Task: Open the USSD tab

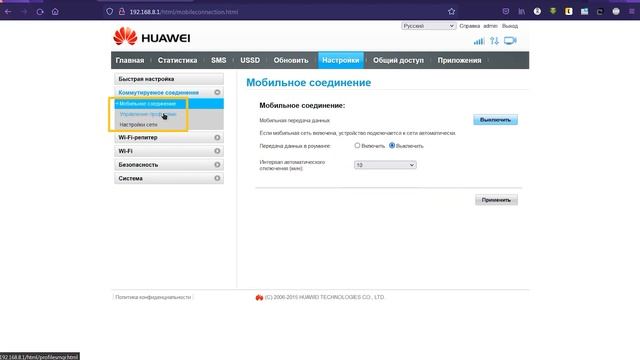Action: (x=250, y=60)
